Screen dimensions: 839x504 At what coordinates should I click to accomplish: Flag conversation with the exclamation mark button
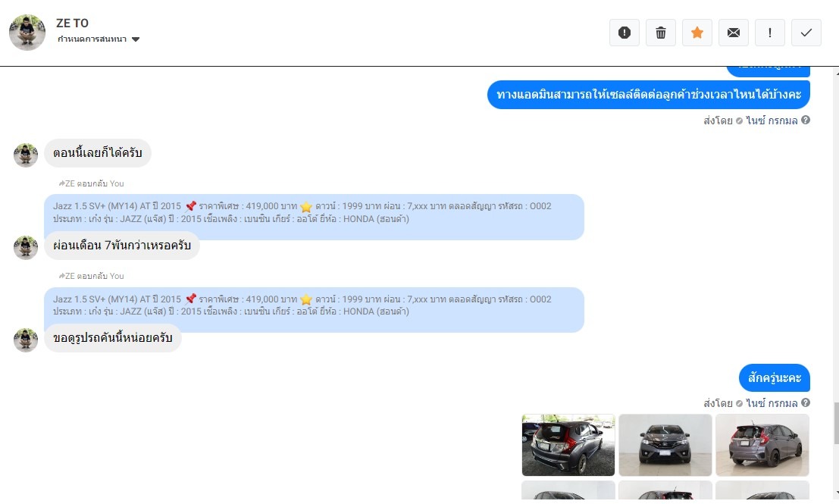click(x=769, y=33)
